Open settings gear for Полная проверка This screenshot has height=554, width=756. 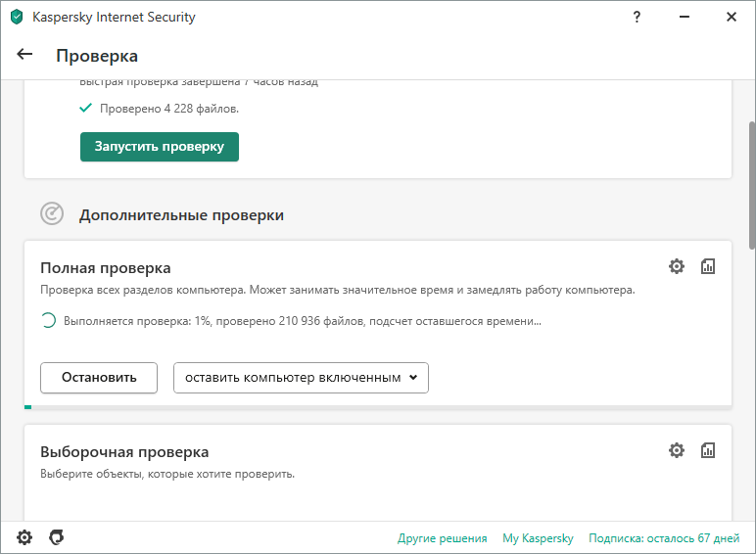677,266
